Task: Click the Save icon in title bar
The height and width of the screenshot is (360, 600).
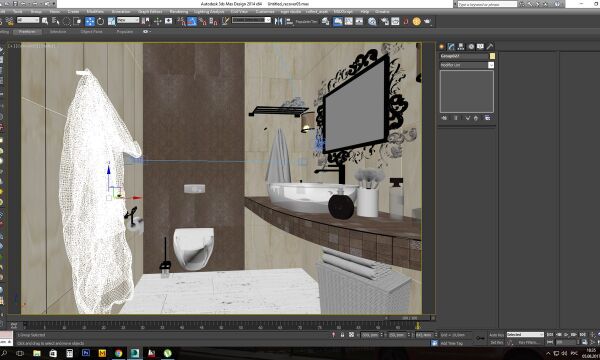Action: click(15, 4)
